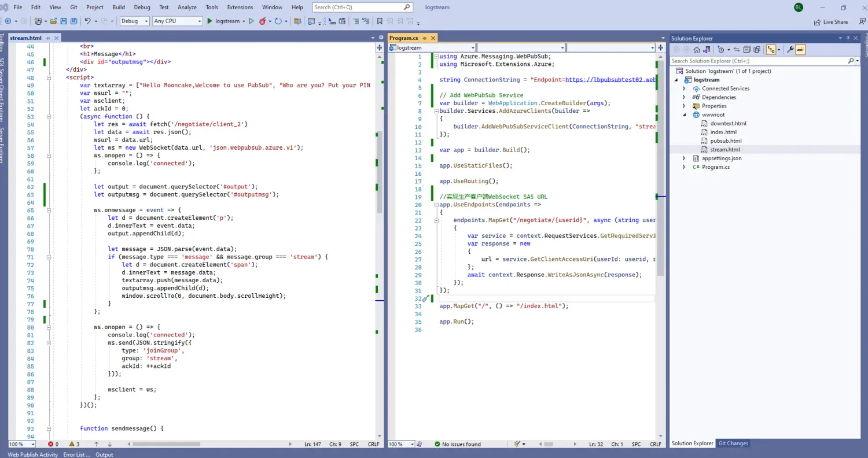Click the Hot Reload flame icon
Viewport: 868px width, 458px height.
tap(262, 21)
